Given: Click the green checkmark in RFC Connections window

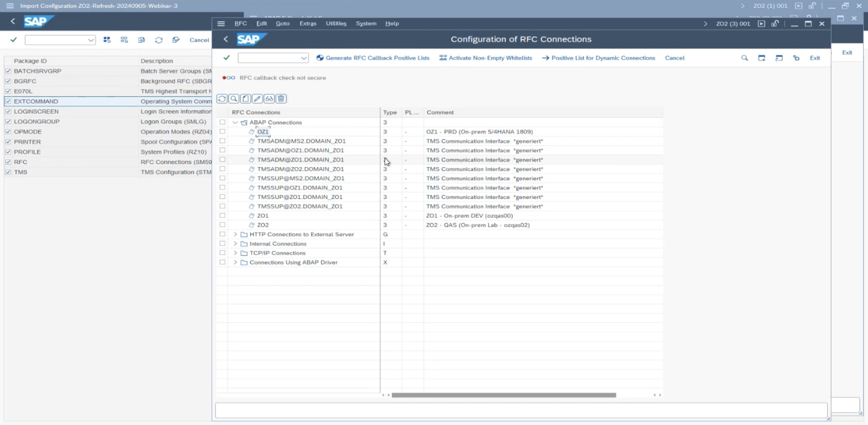Looking at the screenshot, I should [226, 58].
